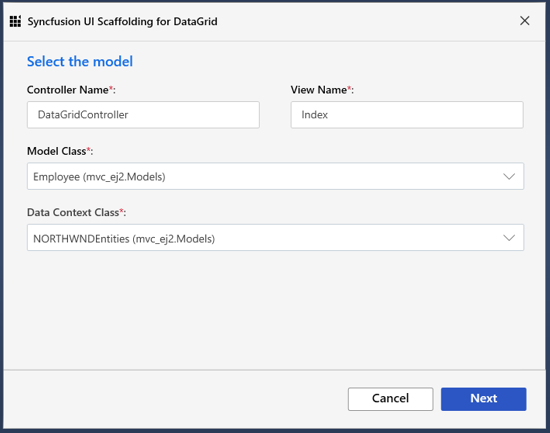Proceed with the blue Next button
The height and width of the screenshot is (433, 550).
483,399
